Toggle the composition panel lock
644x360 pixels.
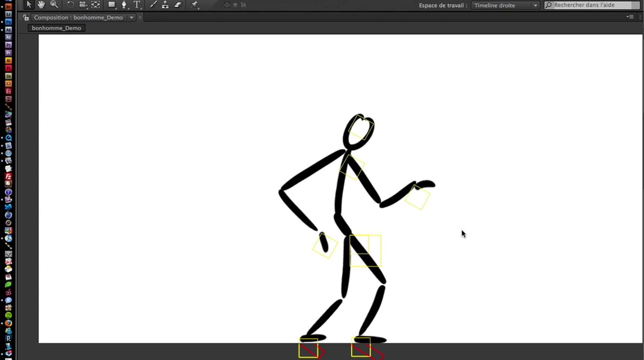pos(26,18)
